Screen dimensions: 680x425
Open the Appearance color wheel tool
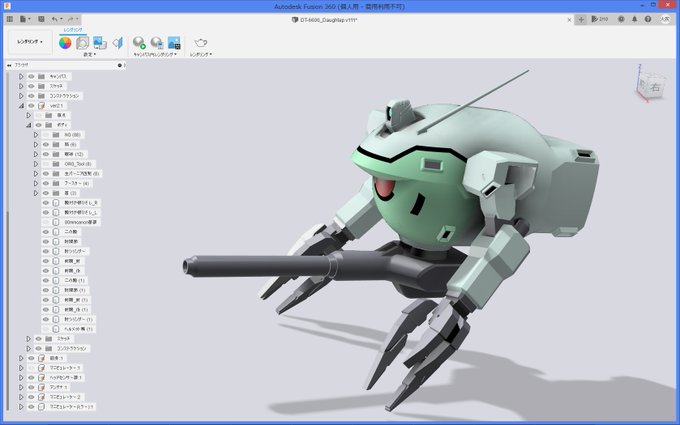pos(65,42)
